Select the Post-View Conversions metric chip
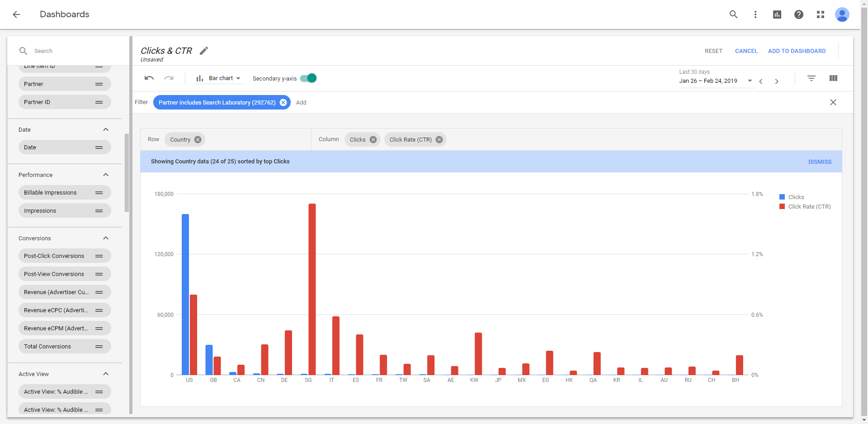This screenshot has height=424, width=868. 65,274
